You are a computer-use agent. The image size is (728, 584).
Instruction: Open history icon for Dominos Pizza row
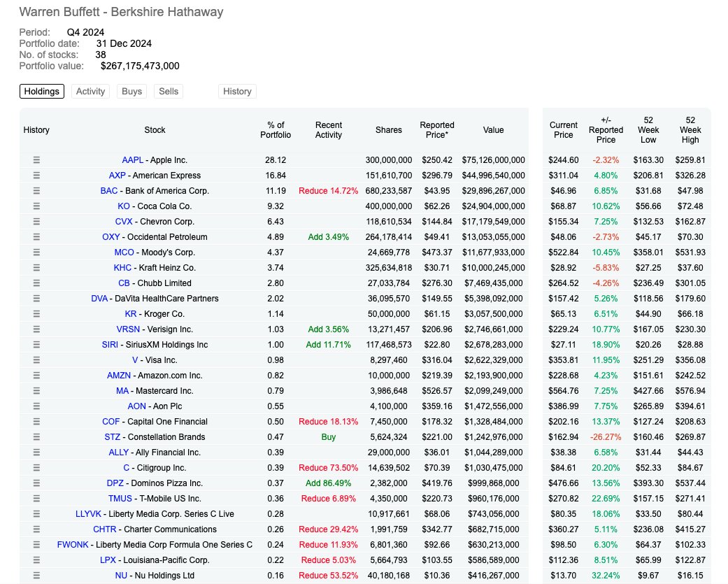[36, 483]
